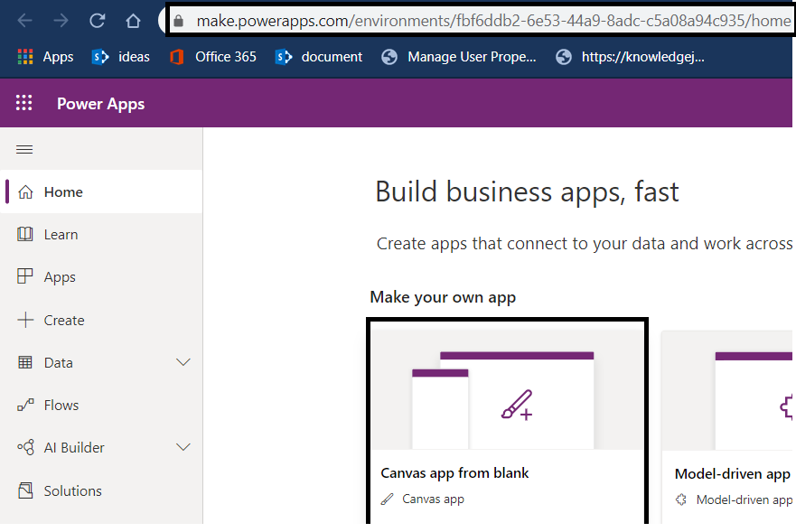The height and width of the screenshot is (532, 796).
Task: Click the paintbrush plus icon on canvas card
Action: click(x=517, y=405)
